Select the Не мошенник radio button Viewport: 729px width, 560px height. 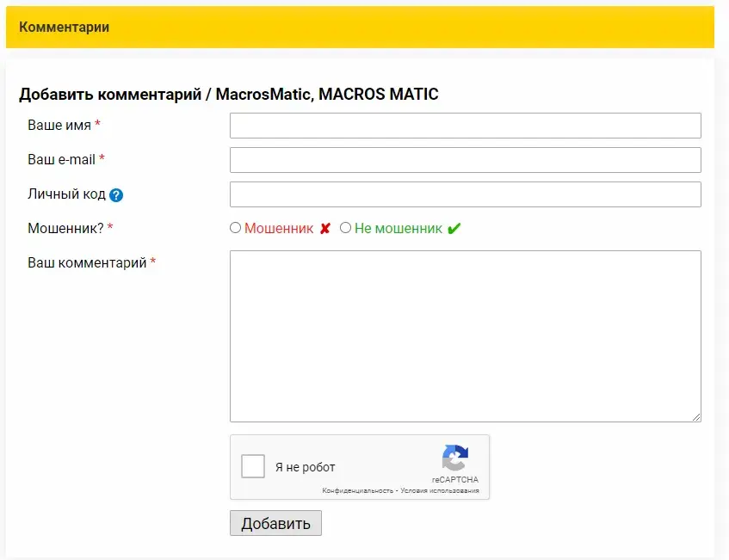click(x=345, y=228)
